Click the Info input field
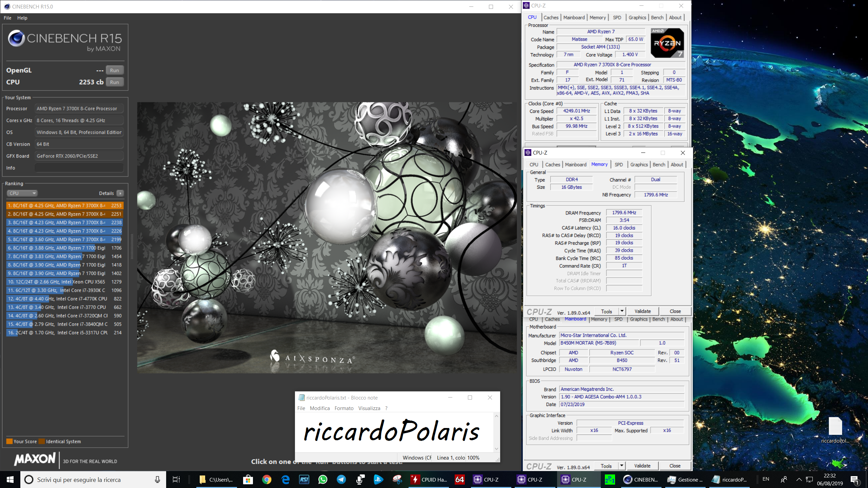 (79, 168)
